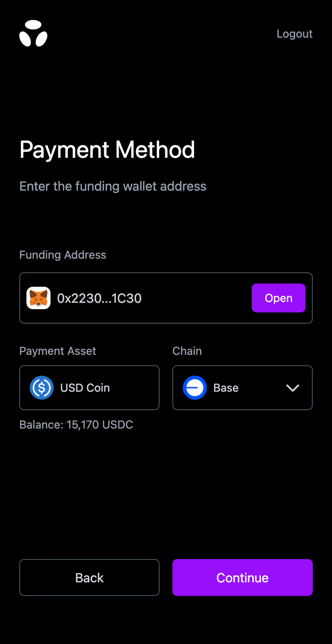Image resolution: width=332 pixels, height=644 pixels.
Task: Click the blue Base chain icon
Action: [195, 388]
